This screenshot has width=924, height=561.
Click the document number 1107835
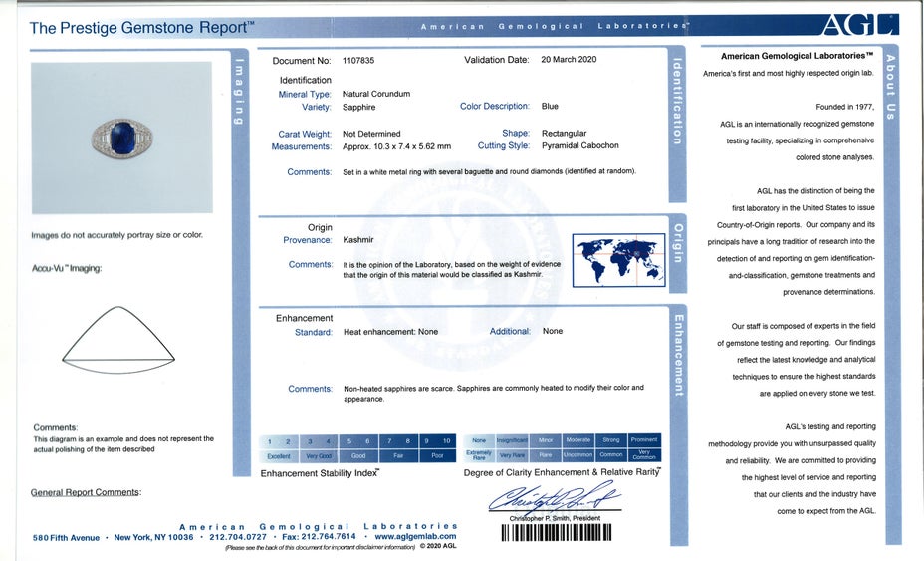pyautogui.click(x=358, y=61)
